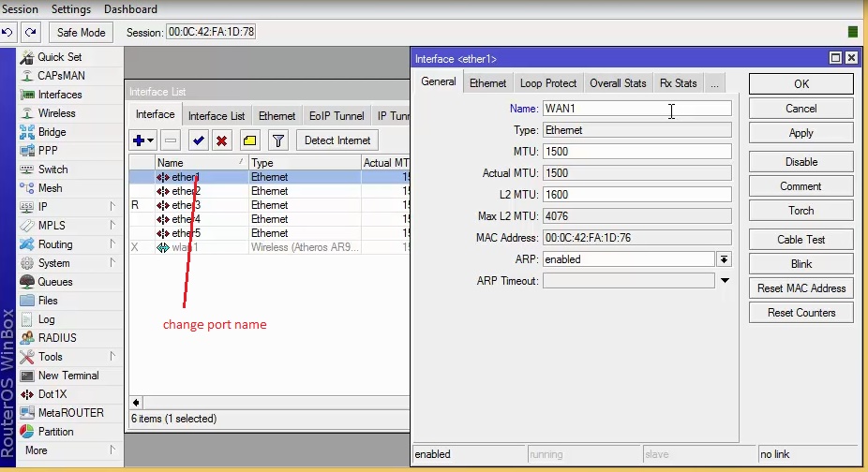Expand the IP submenu in sidebar

coord(42,207)
